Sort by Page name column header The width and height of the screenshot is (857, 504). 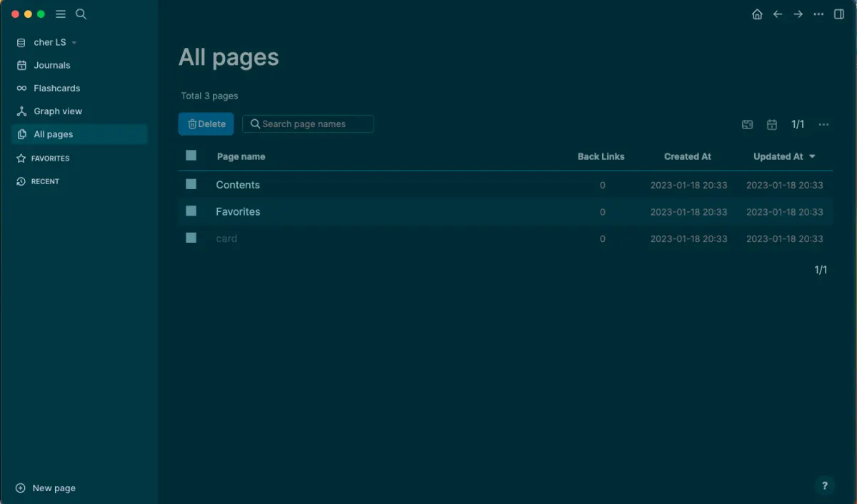(x=241, y=156)
